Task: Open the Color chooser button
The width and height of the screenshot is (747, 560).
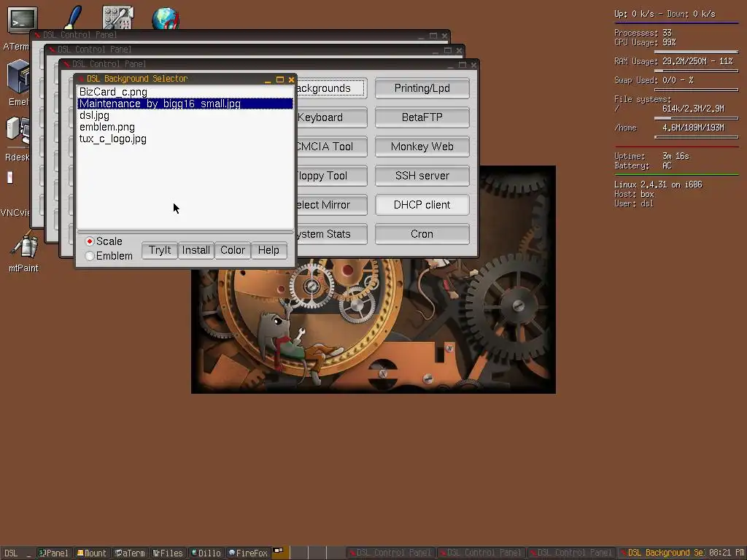Action: tap(233, 250)
